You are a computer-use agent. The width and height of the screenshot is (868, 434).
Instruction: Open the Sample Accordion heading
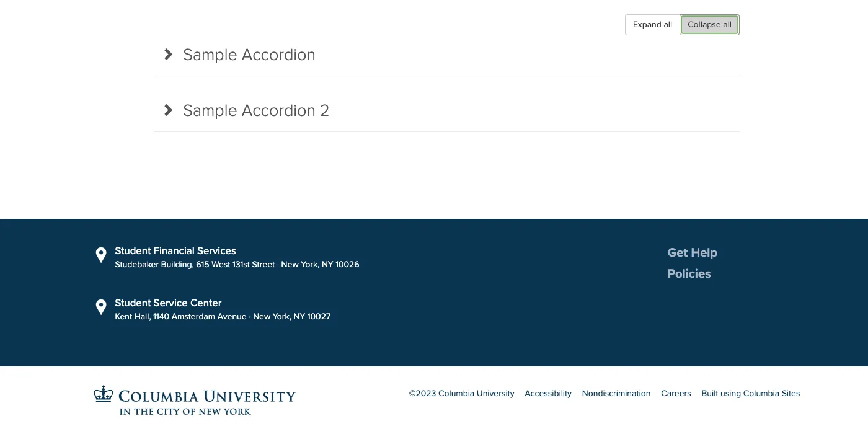tap(249, 55)
